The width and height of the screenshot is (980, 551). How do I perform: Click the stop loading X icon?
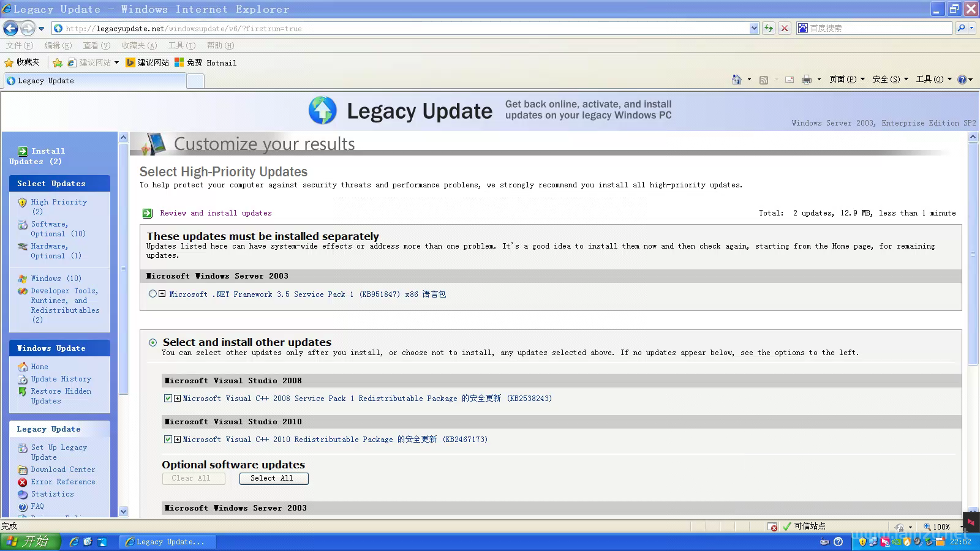click(784, 28)
